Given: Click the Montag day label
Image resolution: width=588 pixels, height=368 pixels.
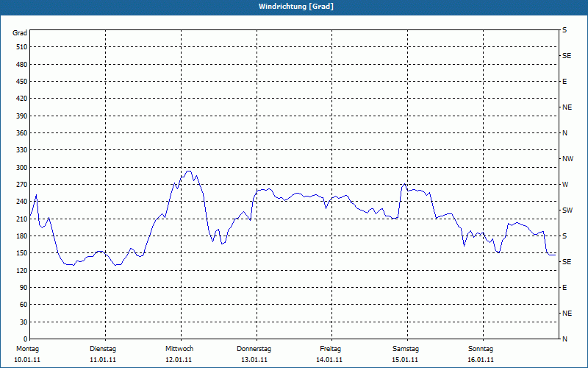Looking at the screenshot, I should pyautogui.click(x=27, y=349).
